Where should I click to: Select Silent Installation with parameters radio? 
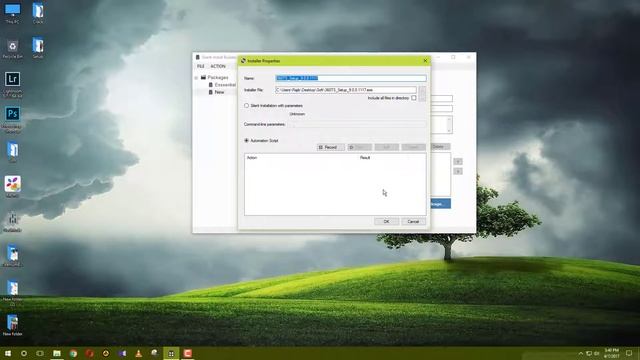click(247, 106)
